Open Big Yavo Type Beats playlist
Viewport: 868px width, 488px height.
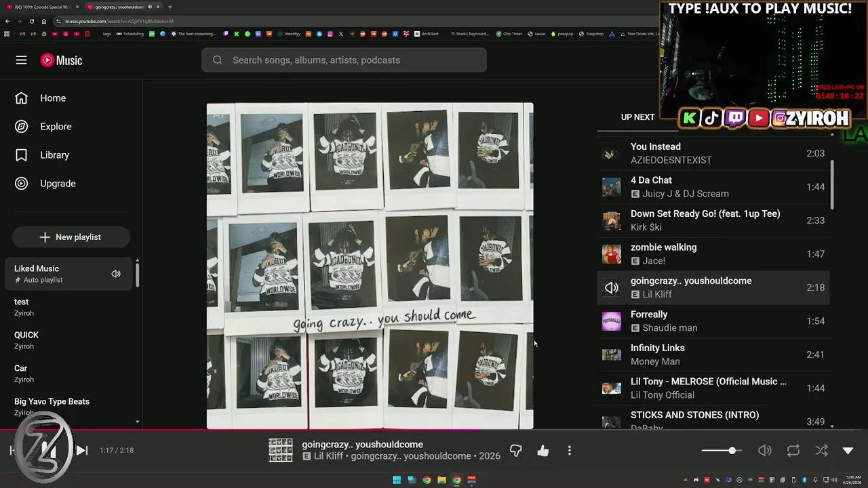68,407
